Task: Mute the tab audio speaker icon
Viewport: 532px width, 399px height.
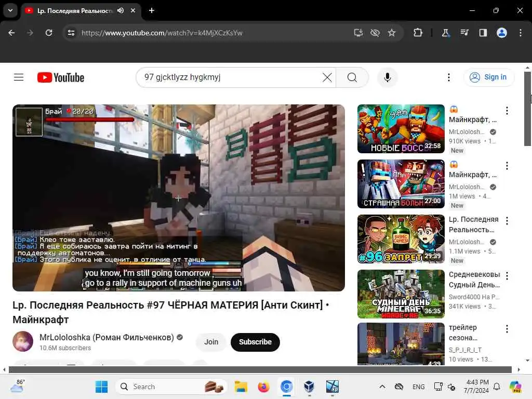Action: click(121, 10)
